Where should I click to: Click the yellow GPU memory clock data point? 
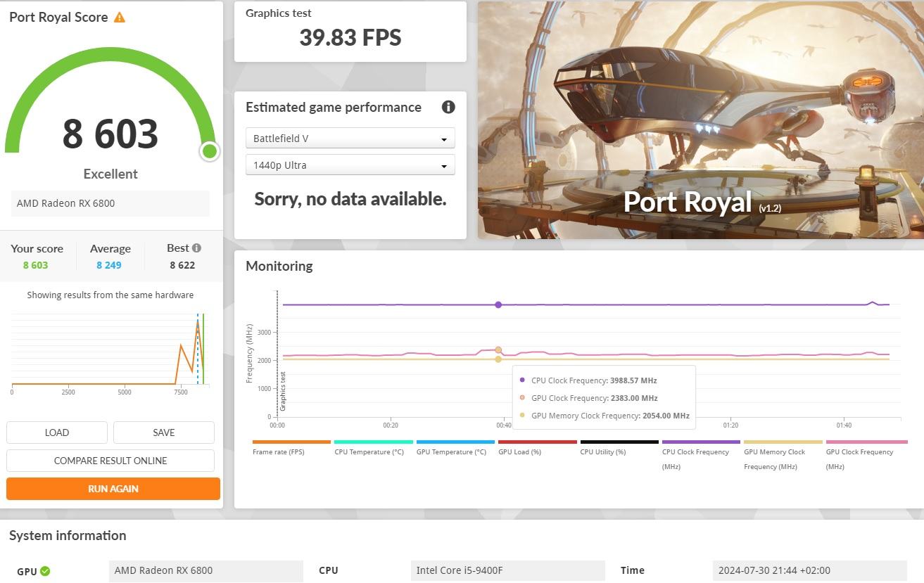[498, 359]
